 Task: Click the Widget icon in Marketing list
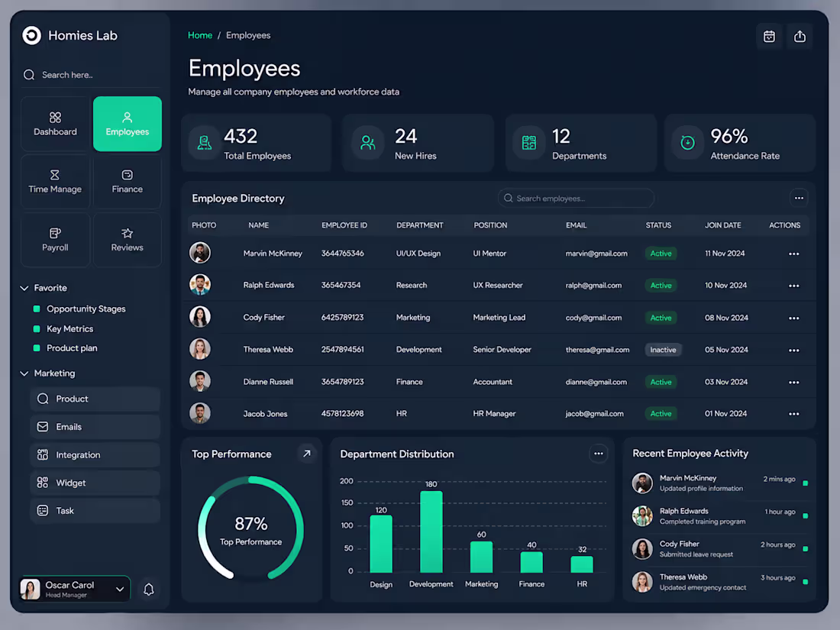click(43, 483)
